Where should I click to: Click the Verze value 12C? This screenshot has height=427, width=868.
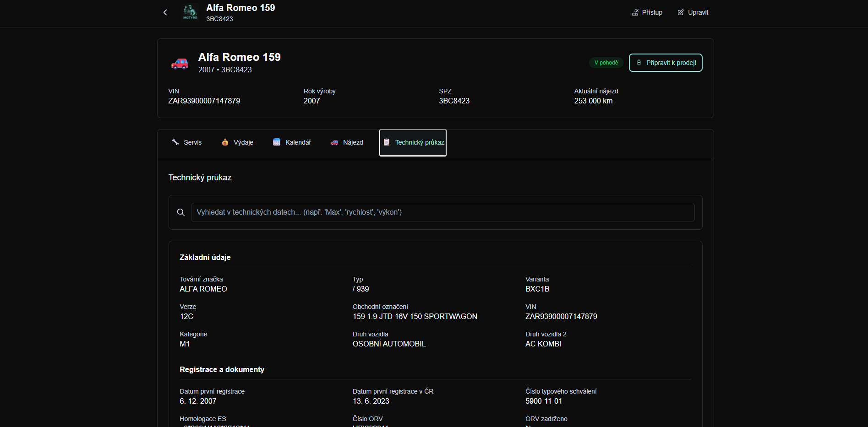186,316
